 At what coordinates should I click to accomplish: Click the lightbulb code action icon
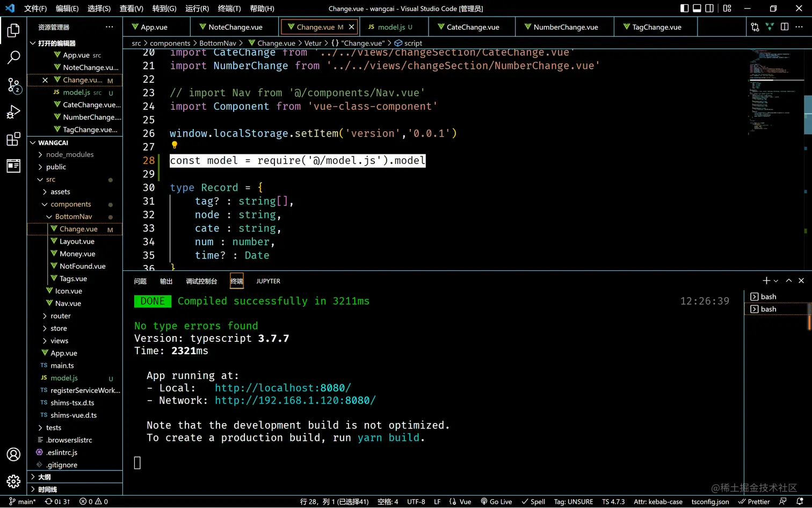(x=174, y=145)
